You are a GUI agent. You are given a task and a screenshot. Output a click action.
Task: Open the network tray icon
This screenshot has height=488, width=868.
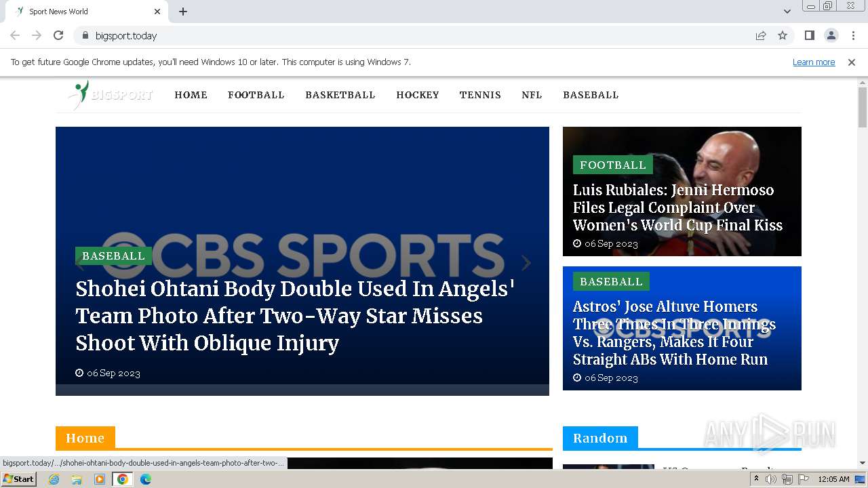[787, 479]
